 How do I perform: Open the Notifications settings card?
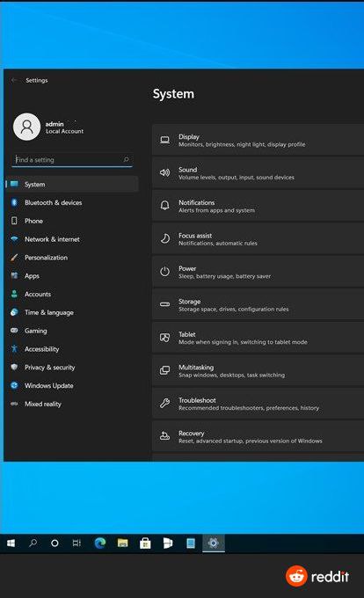258,206
